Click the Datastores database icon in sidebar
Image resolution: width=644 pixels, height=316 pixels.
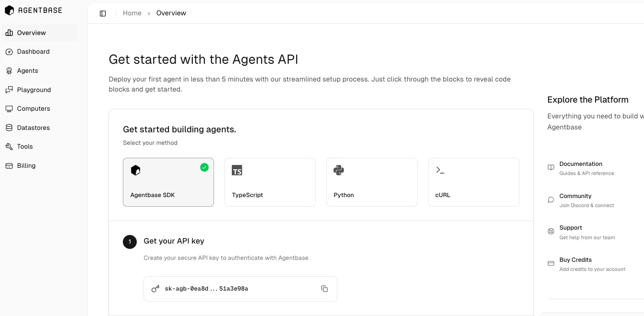tap(9, 128)
